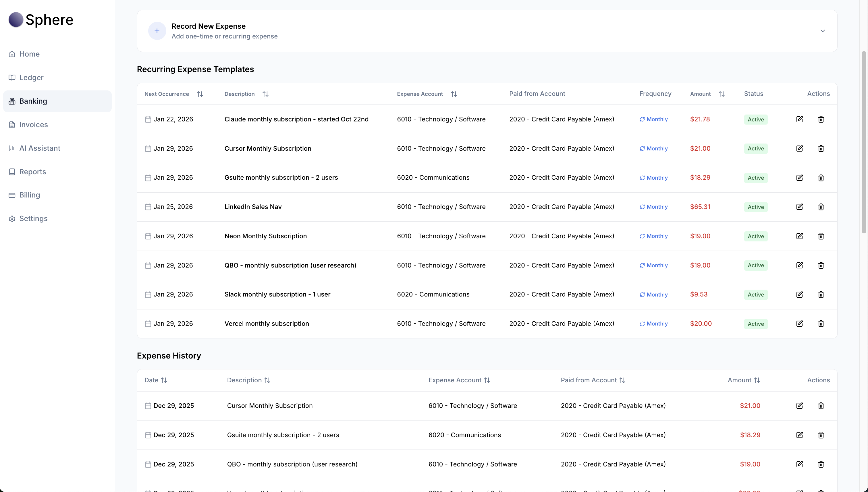Viewport: 868px width, 492px height.
Task: Sort templates by Expense Account
Action: click(454, 94)
